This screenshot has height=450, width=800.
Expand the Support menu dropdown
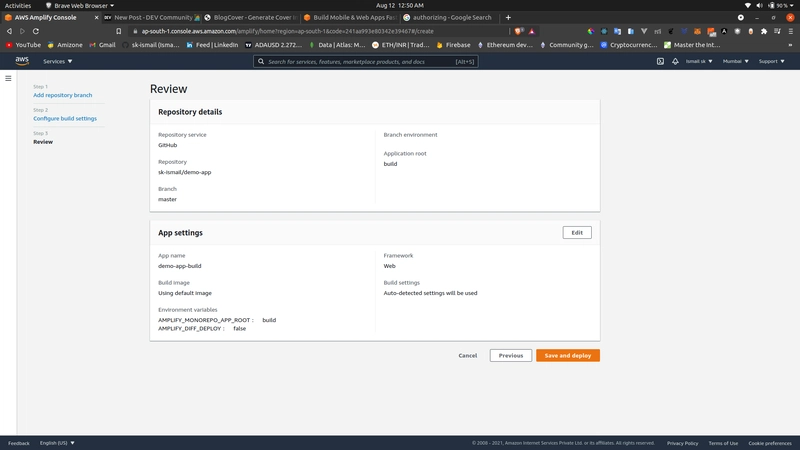point(771,61)
